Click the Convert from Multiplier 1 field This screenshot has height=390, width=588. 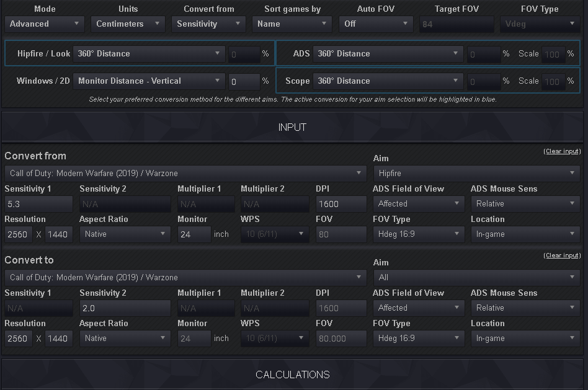click(x=206, y=204)
